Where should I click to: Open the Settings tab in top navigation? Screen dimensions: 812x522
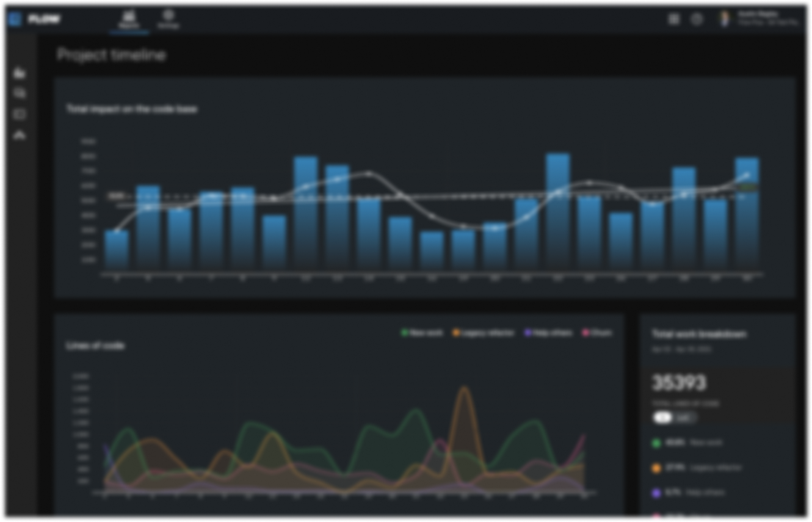tap(169, 20)
